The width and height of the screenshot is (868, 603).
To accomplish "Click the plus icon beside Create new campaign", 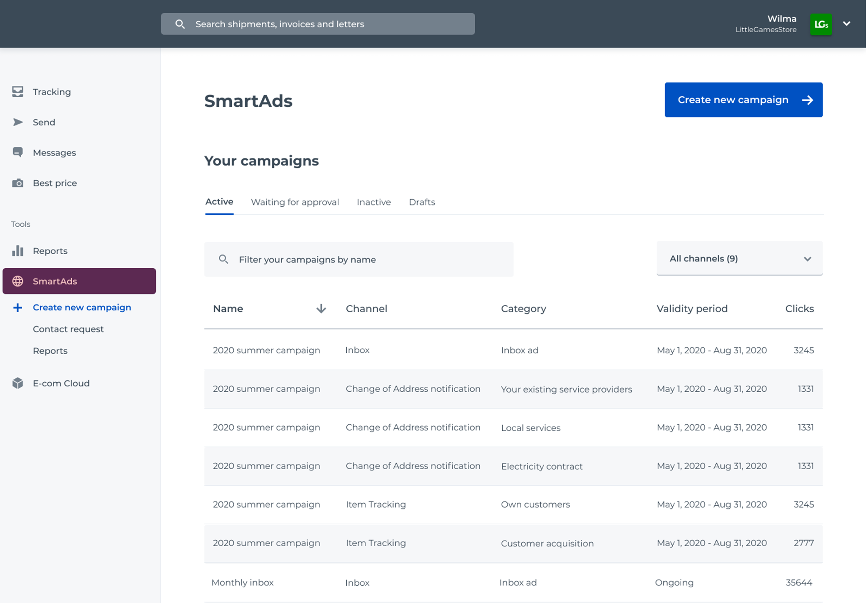I will pyautogui.click(x=18, y=308).
